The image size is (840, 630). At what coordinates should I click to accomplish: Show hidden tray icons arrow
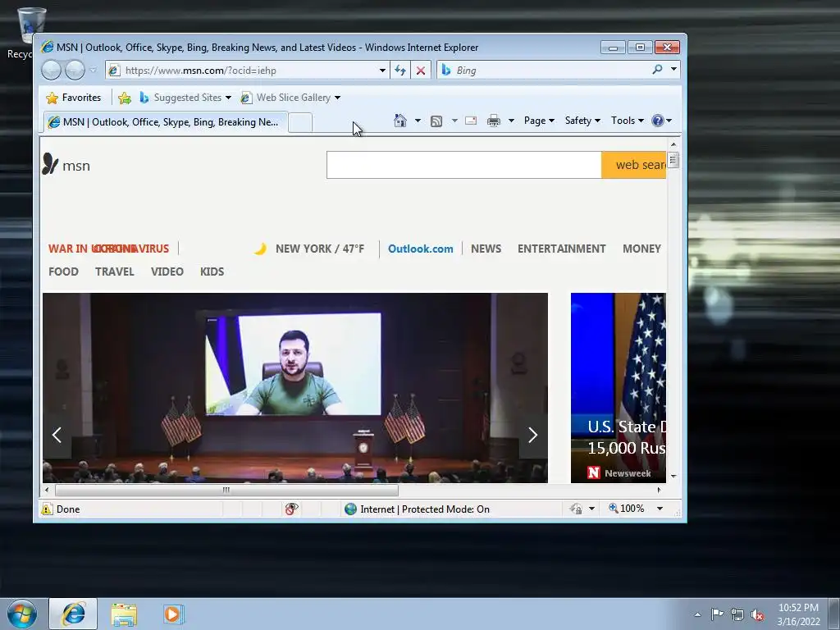click(697, 614)
